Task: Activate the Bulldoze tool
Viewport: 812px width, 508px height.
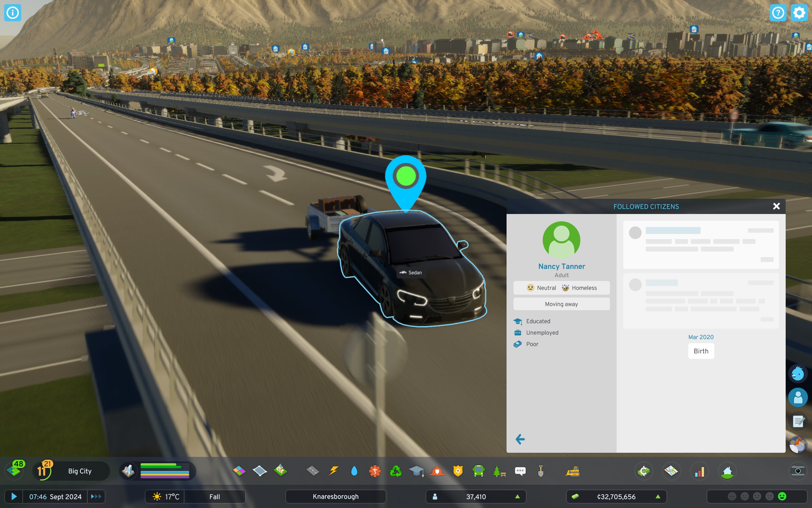Action: point(573,471)
